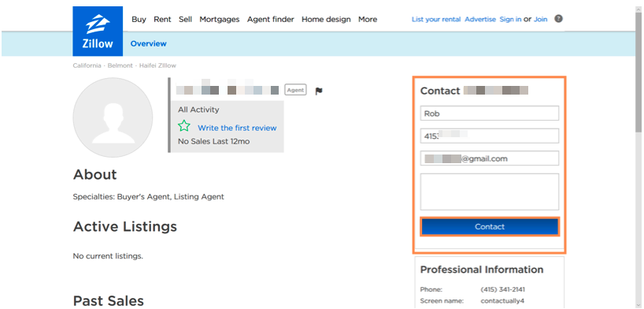The image size is (644, 309).
Task: Focus the name field containing Rob
Action: click(x=490, y=114)
